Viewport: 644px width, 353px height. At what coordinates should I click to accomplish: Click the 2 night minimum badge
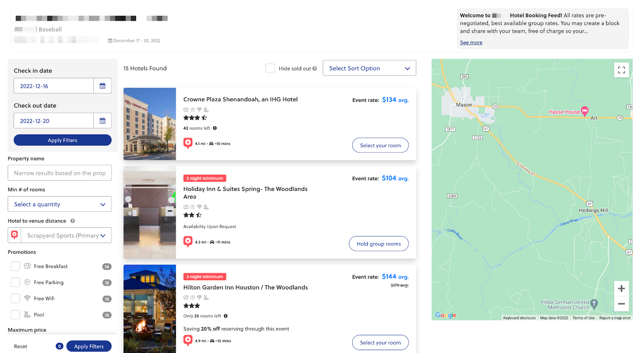pos(205,178)
